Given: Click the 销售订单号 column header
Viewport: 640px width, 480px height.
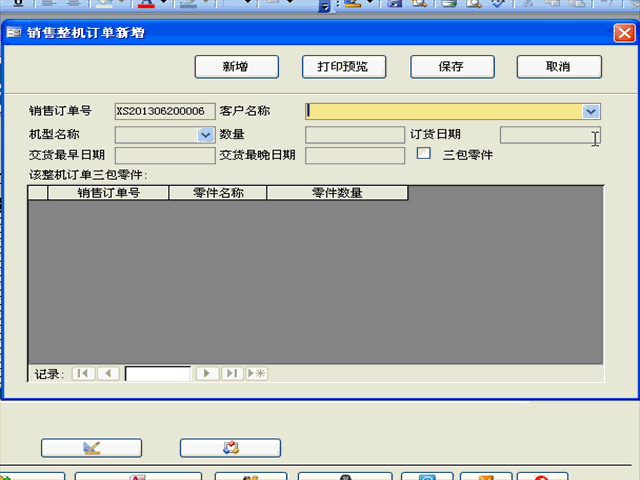Looking at the screenshot, I should 108,193.
